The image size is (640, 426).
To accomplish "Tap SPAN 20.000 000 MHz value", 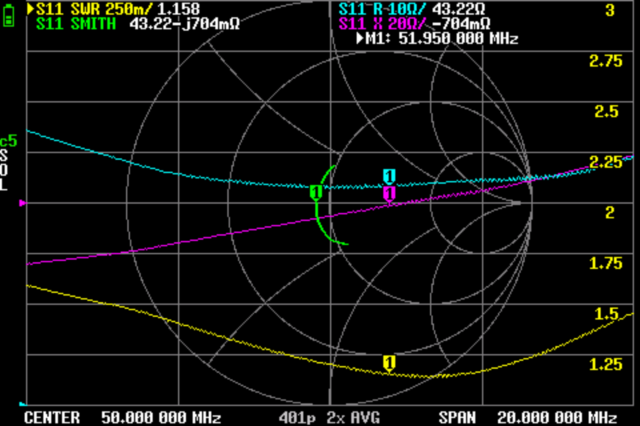I will [x=527, y=416].
